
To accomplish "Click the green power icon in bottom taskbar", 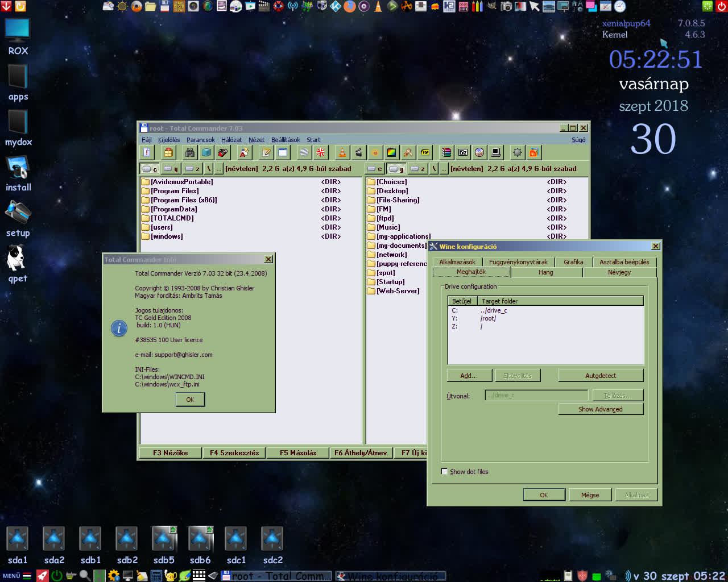I will pos(57,576).
